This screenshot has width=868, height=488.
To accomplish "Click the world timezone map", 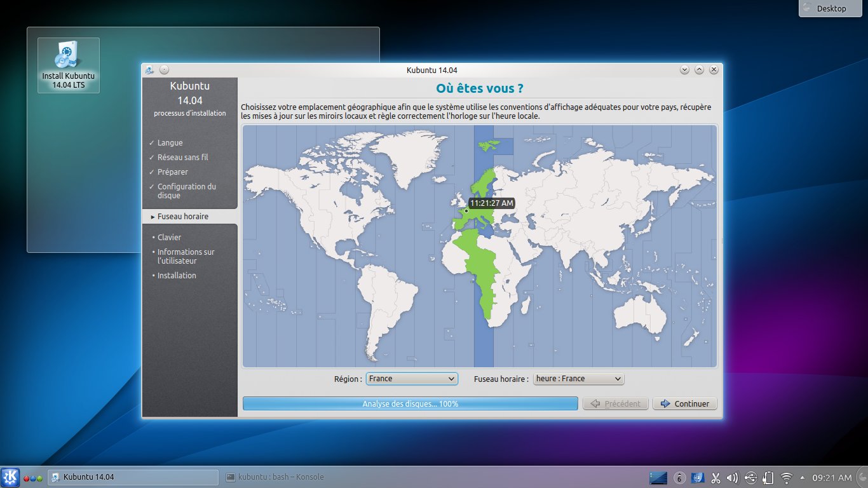I will pyautogui.click(x=480, y=246).
